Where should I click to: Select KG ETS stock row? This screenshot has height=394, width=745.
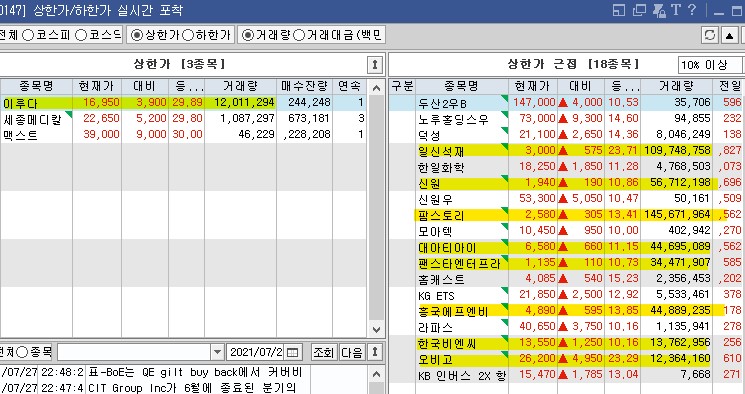pos(567,295)
